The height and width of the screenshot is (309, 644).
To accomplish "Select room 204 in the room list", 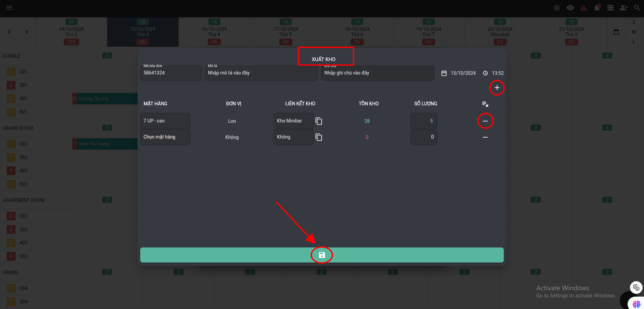I will click(23, 288).
